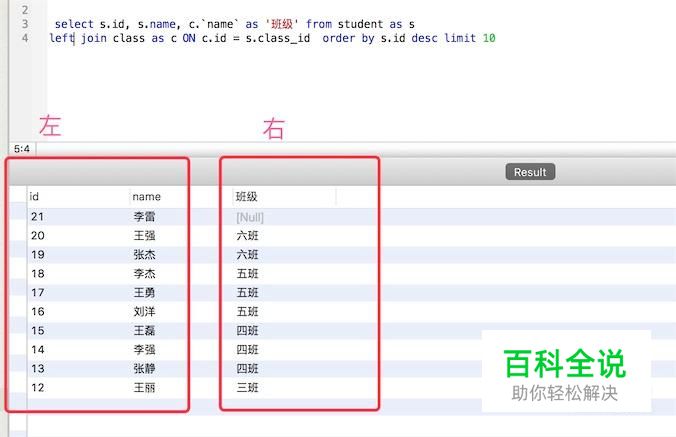Click the number 10 after limit
The width and height of the screenshot is (676, 437).
[x=489, y=38]
